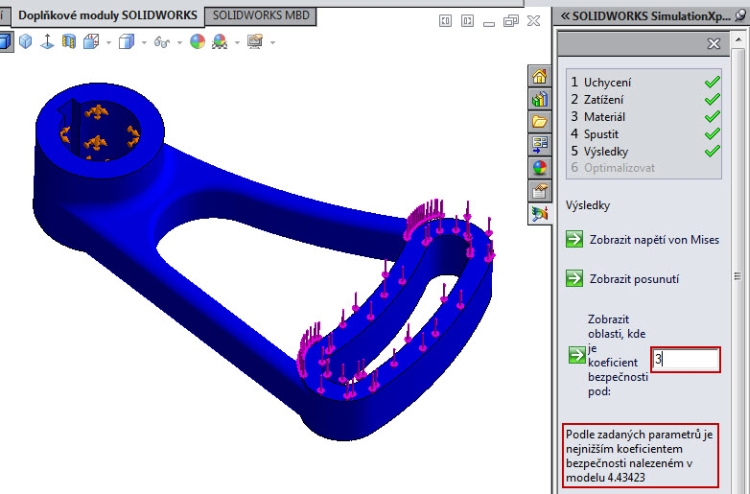Click the text with lowest safety factor 4.43423
This screenshot has height=494, width=750.
point(639,456)
